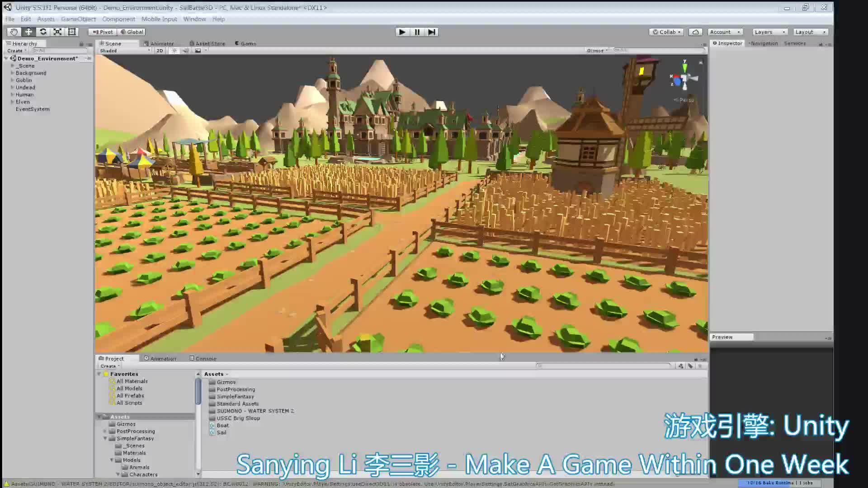Open the Shaded draw mode dropdown

click(125, 51)
